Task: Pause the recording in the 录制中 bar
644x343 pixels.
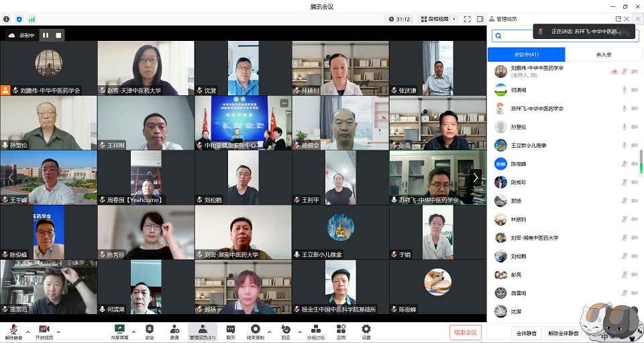Action: 46,35
